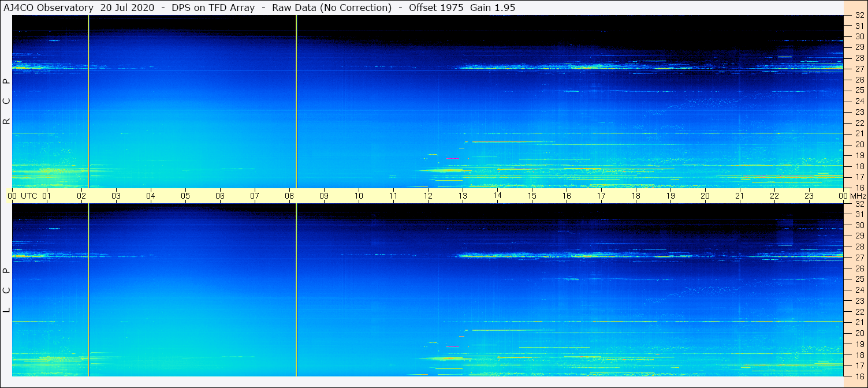Select the 07 hour tick on time axis
The width and height of the screenshot is (868, 388).
point(255,196)
